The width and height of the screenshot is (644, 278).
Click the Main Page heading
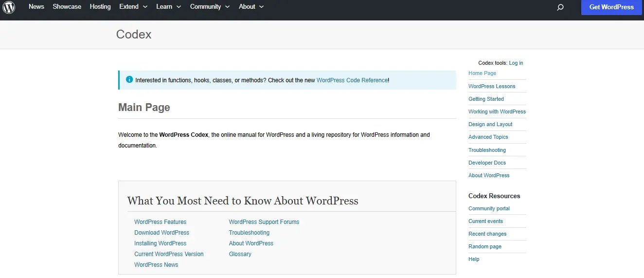coord(144,108)
